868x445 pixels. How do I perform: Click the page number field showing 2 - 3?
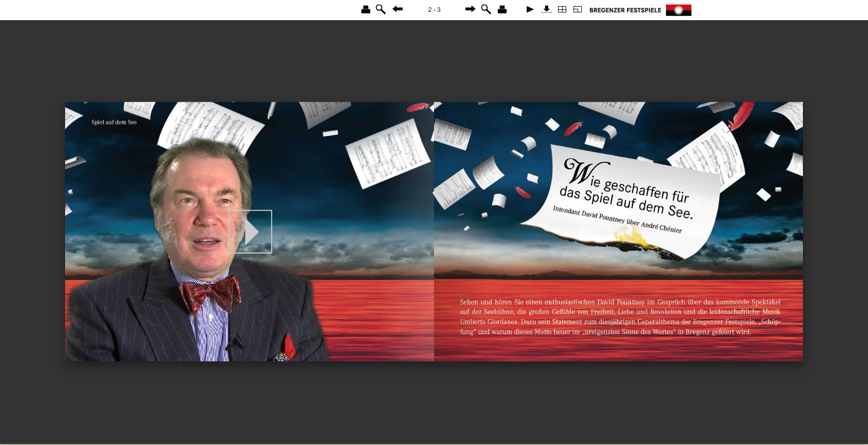pyautogui.click(x=434, y=10)
